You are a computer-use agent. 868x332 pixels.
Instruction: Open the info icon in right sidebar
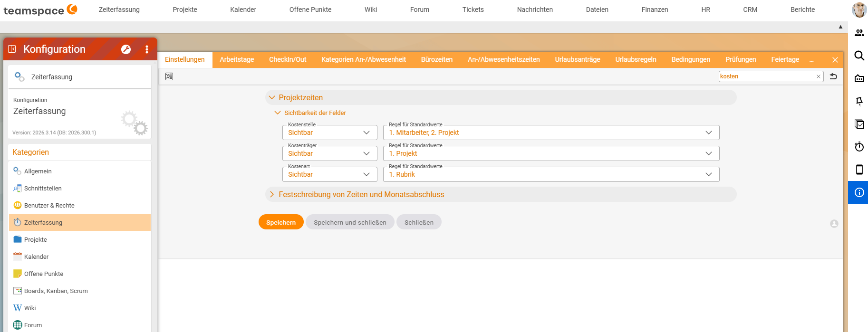[x=859, y=192]
